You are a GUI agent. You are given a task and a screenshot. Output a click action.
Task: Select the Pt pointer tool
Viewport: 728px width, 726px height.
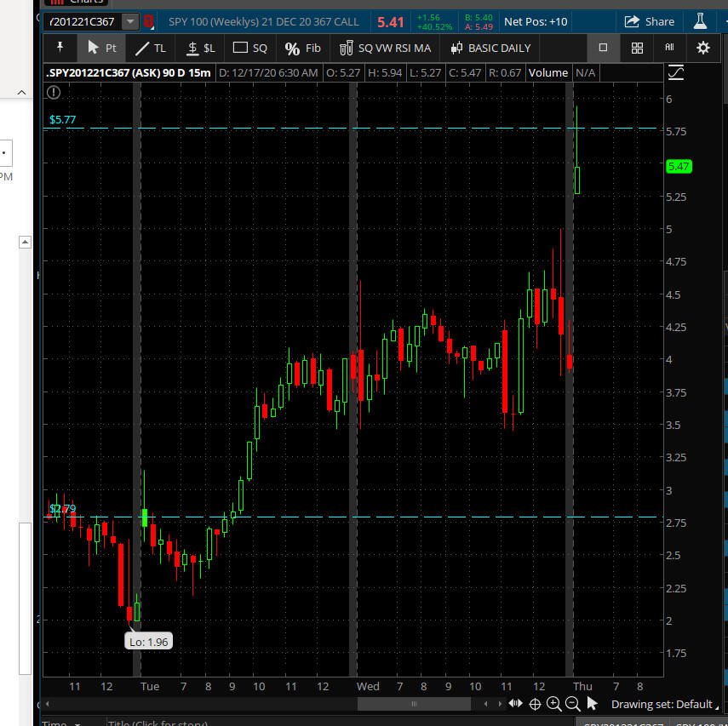[102, 48]
